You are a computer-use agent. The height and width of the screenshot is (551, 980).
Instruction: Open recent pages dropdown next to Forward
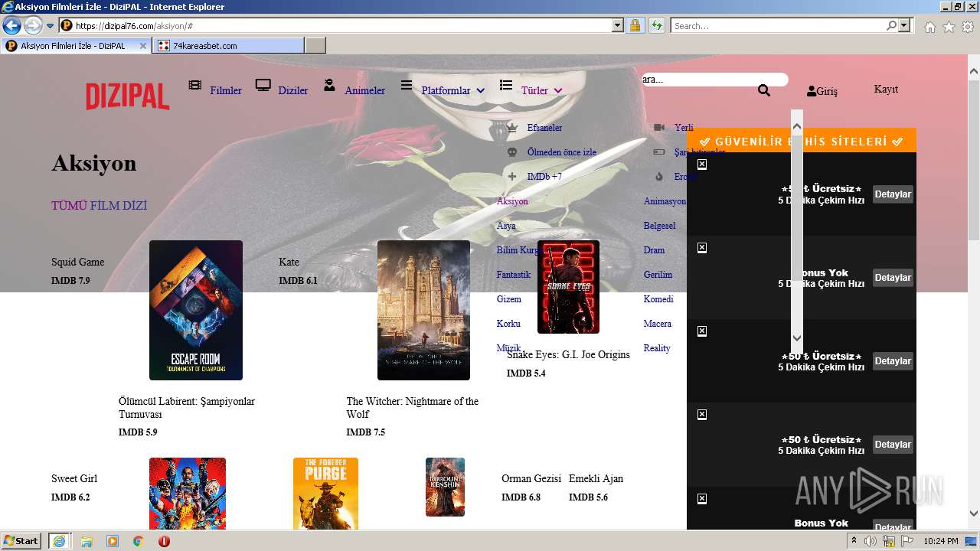click(50, 26)
